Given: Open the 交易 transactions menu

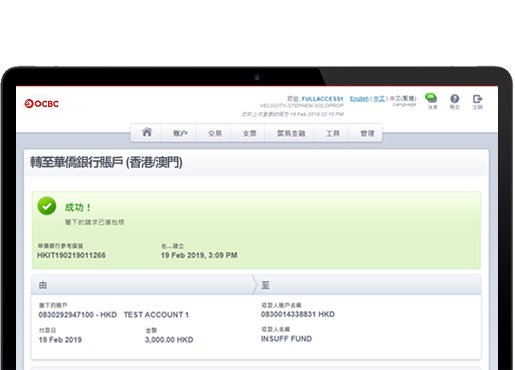Looking at the screenshot, I should (215, 133).
